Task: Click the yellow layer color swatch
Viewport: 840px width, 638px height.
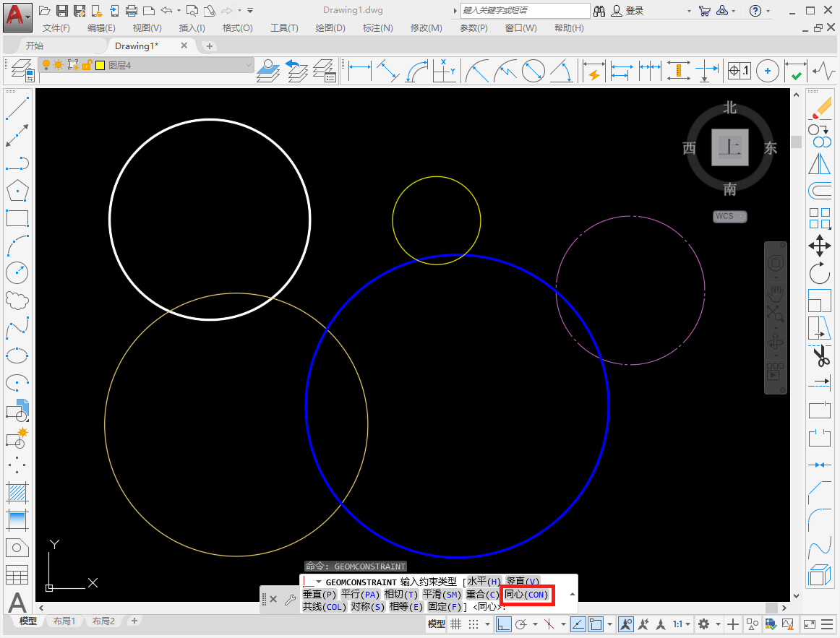Action: pos(100,65)
